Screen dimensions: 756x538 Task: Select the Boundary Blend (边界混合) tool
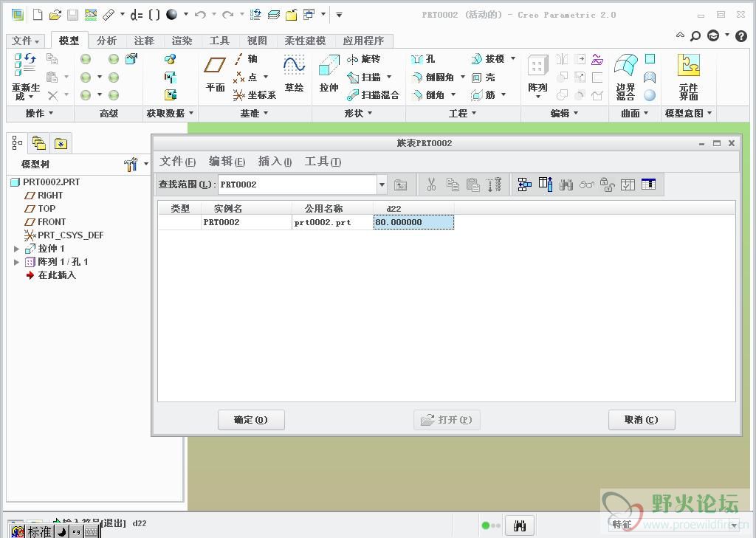[626, 77]
